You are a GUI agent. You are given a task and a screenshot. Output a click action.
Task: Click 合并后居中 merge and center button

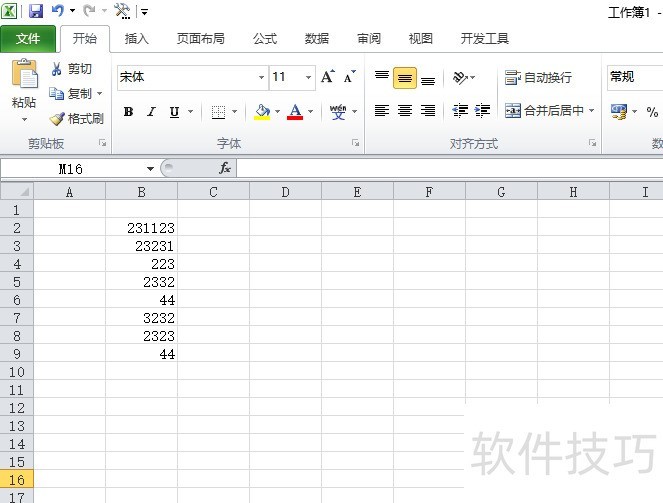point(544,111)
